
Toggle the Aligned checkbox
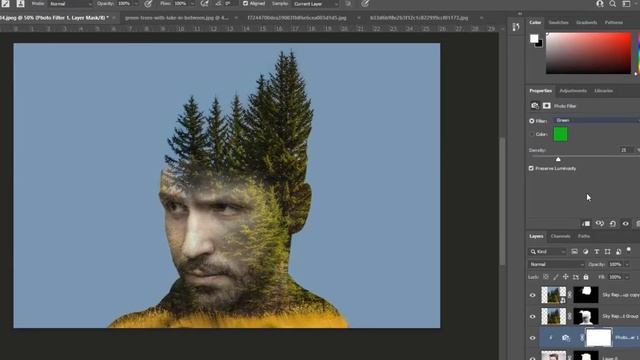(245, 4)
